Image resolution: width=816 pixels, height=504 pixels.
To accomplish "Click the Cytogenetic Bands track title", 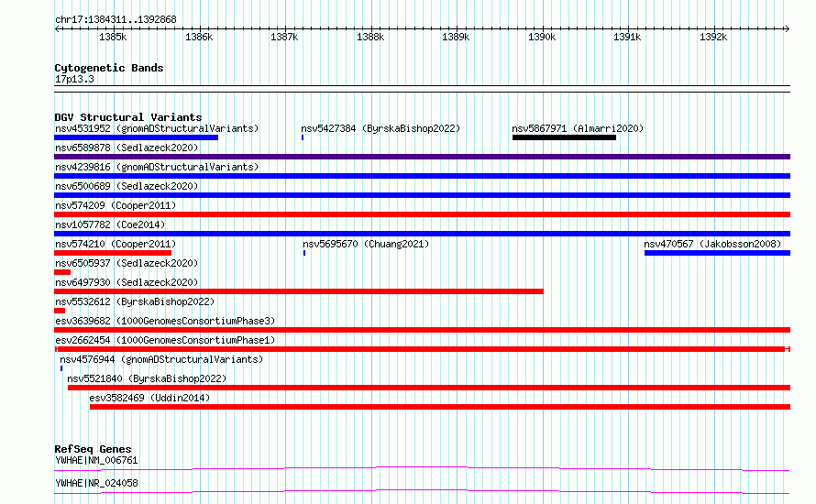I will (109, 68).
